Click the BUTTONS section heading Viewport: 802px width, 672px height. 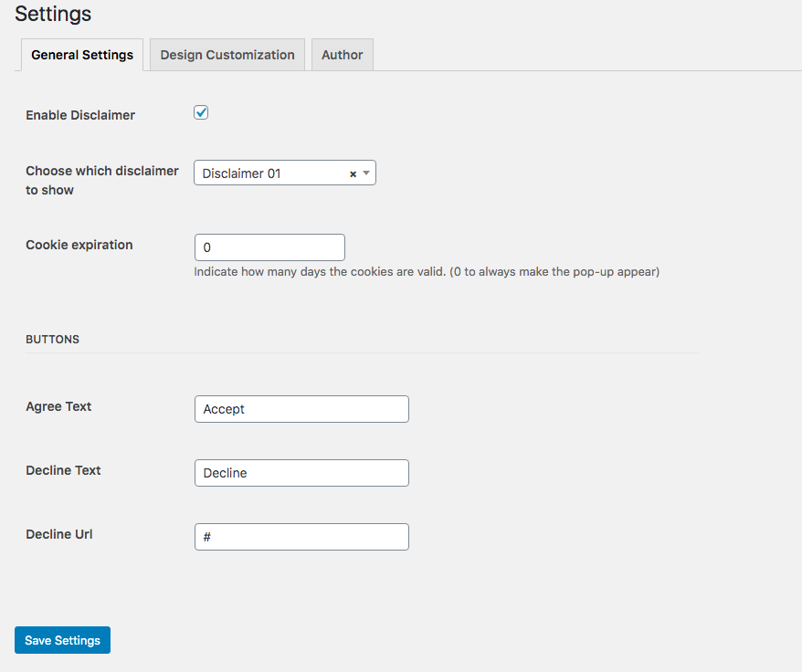point(52,339)
